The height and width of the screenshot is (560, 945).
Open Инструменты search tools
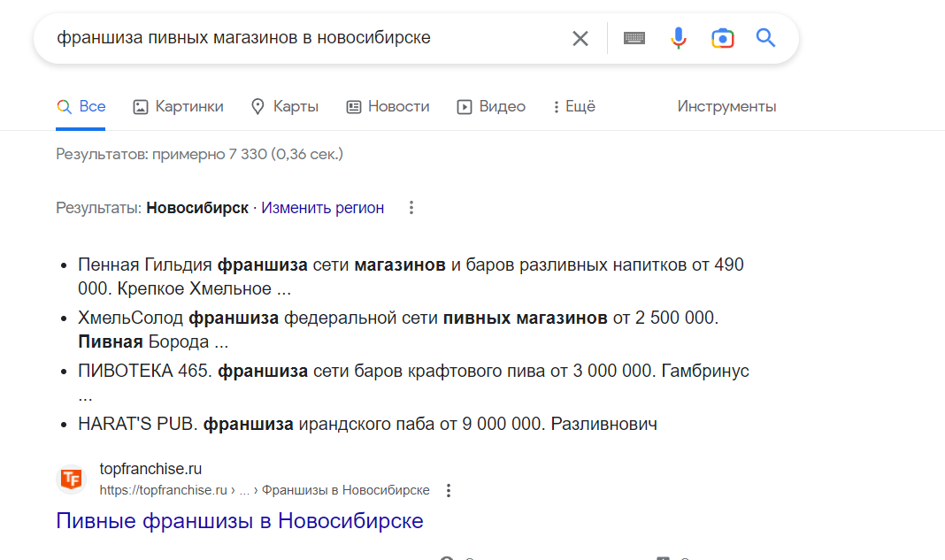(x=726, y=107)
